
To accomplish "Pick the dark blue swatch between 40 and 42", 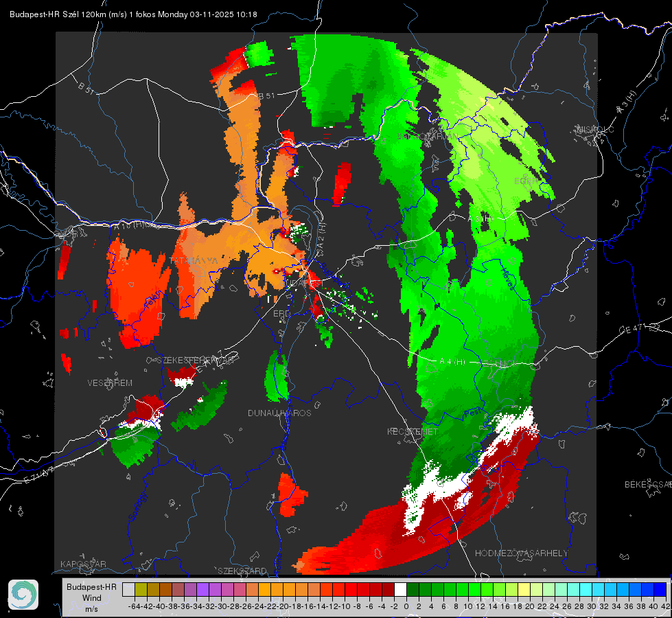I will tap(660, 589).
